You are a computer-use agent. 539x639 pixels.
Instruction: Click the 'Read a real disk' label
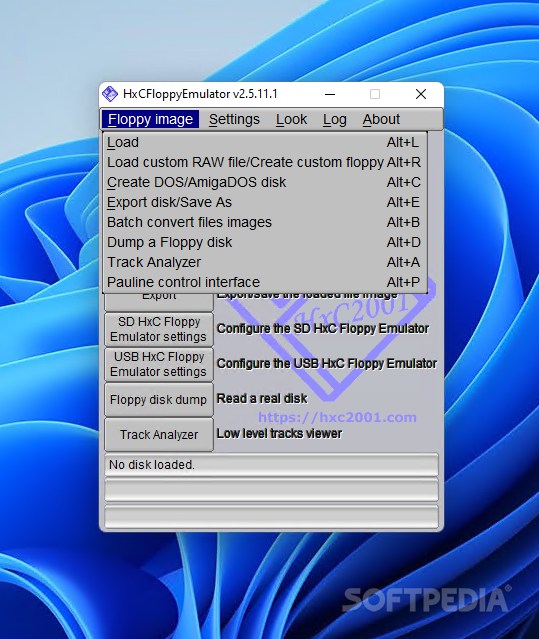coord(262,398)
